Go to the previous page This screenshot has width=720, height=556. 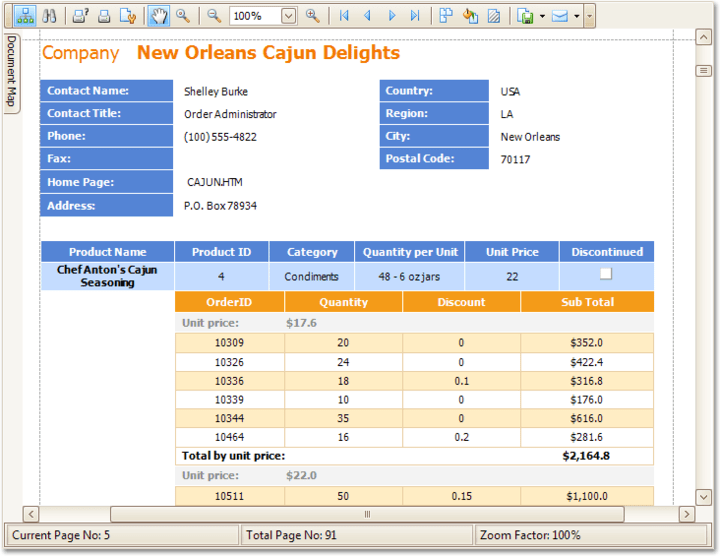pyautogui.click(x=368, y=16)
